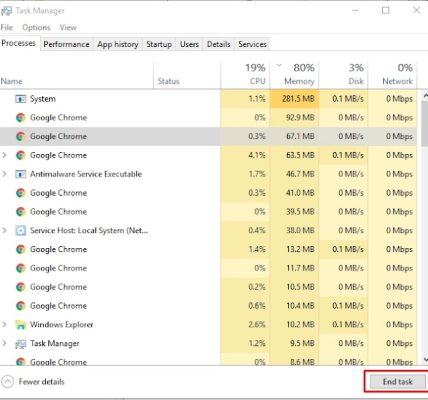Sort processes by the Status column

(x=187, y=75)
